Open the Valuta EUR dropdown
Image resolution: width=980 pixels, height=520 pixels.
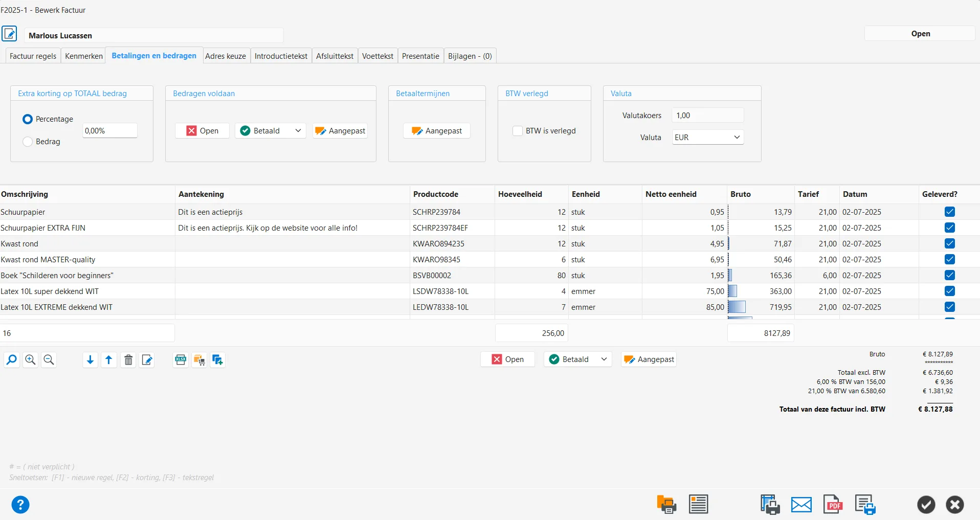(708, 137)
